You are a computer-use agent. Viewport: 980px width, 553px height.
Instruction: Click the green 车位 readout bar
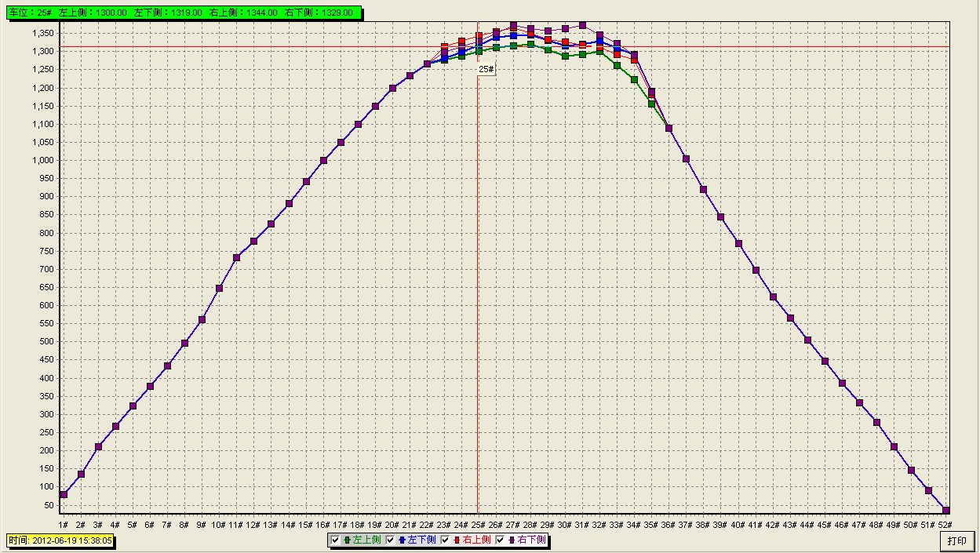[x=185, y=13]
